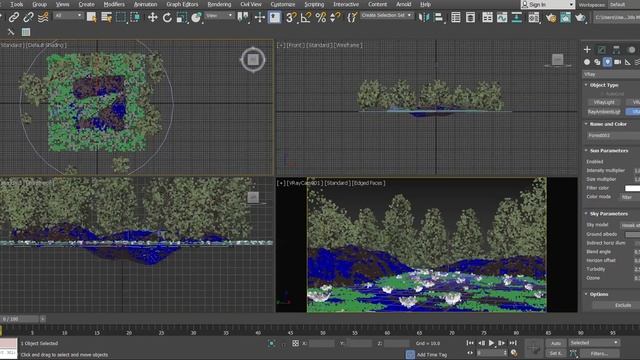Click the Align tool icon
Image resolution: width=640 pixels, height=360 pixels.
coord(438,18)
